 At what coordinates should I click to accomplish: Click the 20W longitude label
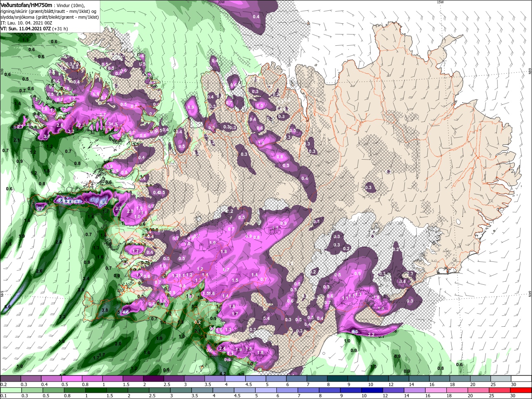tap(221, 2)
